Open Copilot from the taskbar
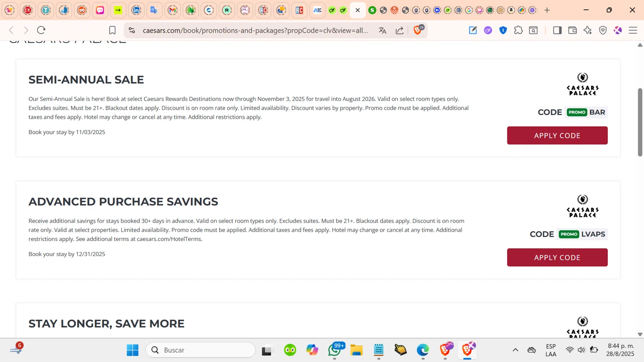 pyautogui.click(x=312, y=350)
